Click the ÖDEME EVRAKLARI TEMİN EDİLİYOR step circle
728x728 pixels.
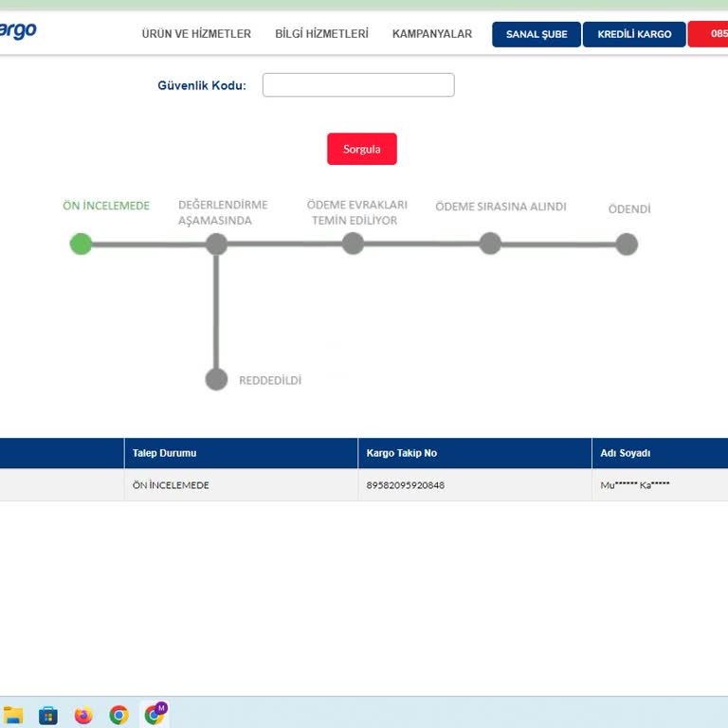point(353,244)
